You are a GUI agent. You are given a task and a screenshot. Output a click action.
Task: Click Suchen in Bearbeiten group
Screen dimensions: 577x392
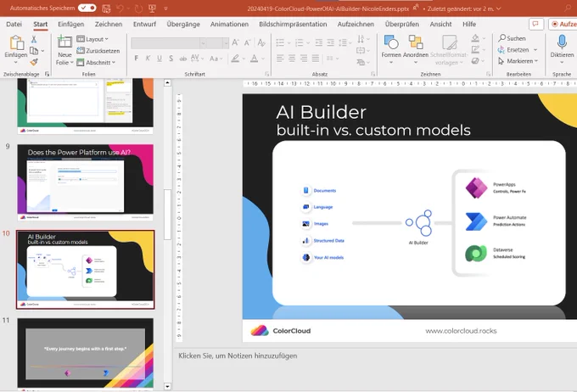(x=513, y=38)
